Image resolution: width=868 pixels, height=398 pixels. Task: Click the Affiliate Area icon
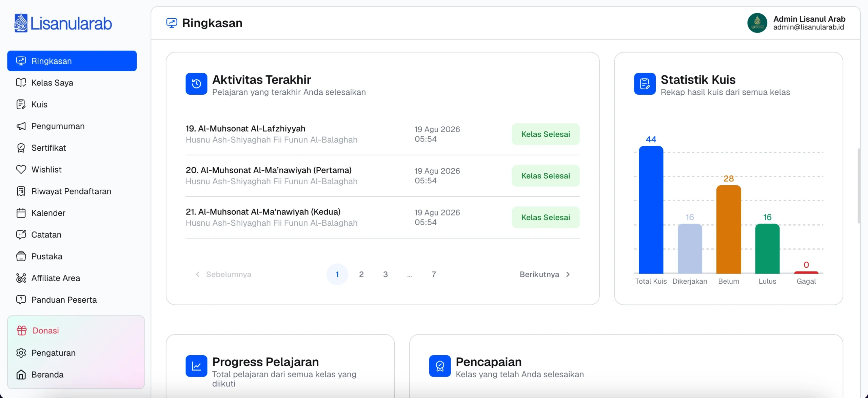click(21, 278)
